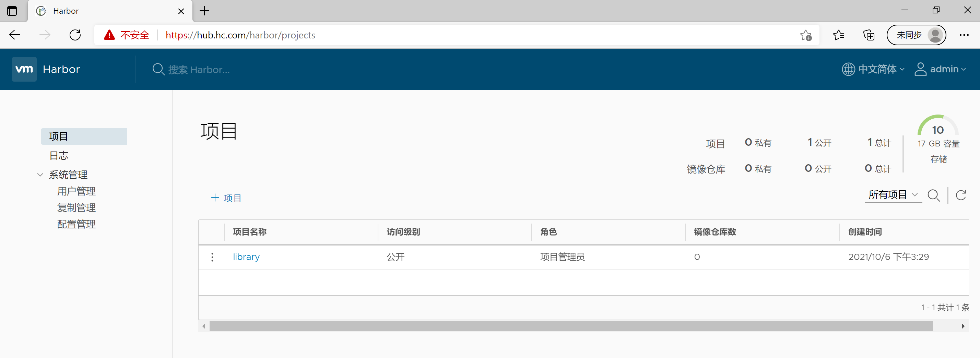Select 日志 in the sidebar
This screenshot has height=358, width=980.
pyautogui.click(x=59, y=156)
